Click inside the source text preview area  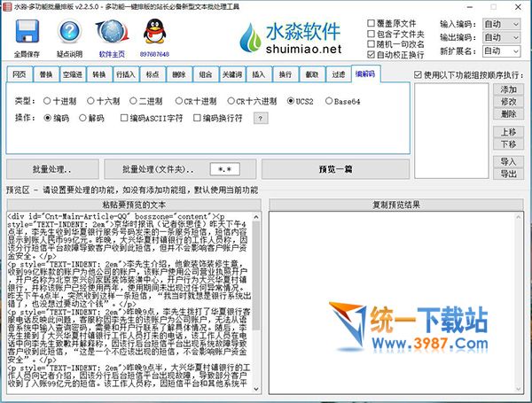pos(129,303)
